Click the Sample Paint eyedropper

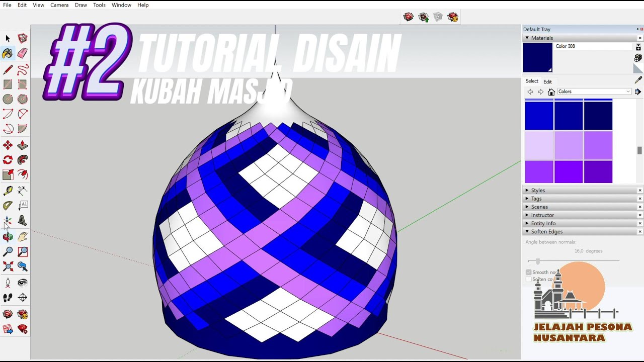pyautogui.click(x=638, y=79)
